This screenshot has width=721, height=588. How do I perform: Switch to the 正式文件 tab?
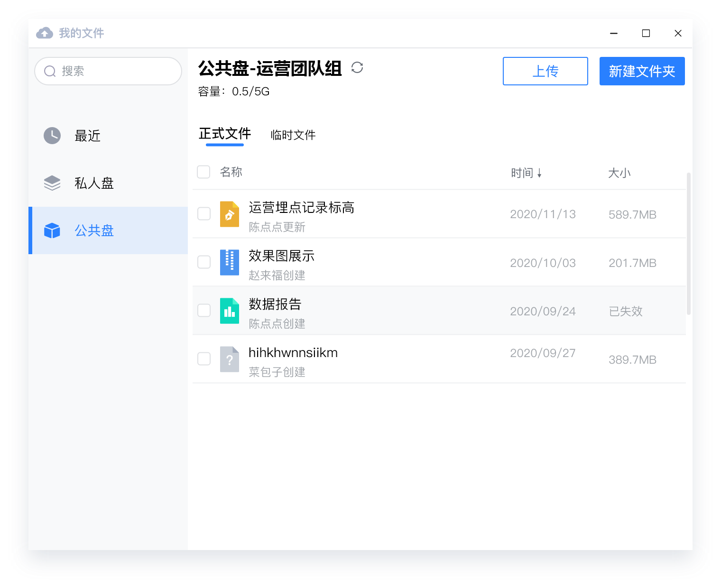[x=225, y=134]
